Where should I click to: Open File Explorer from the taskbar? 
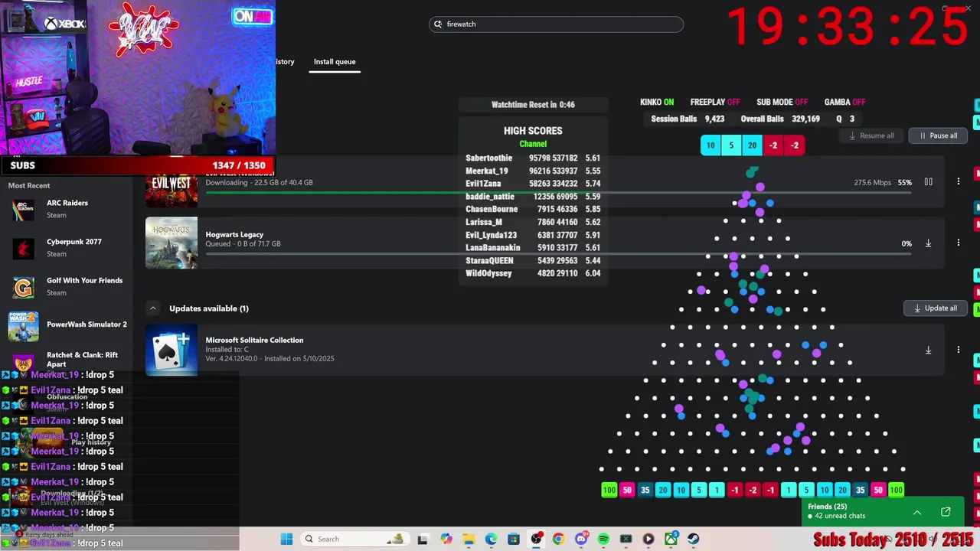(x=469, y=539)
